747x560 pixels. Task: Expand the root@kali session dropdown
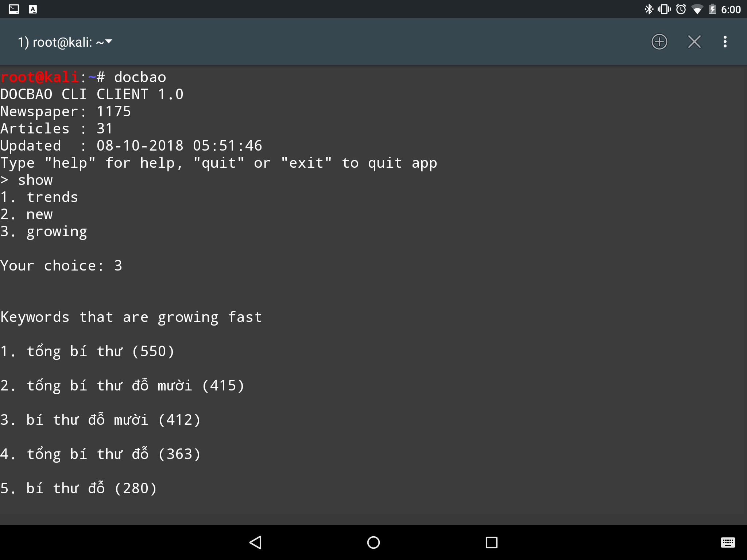(66, 42)
